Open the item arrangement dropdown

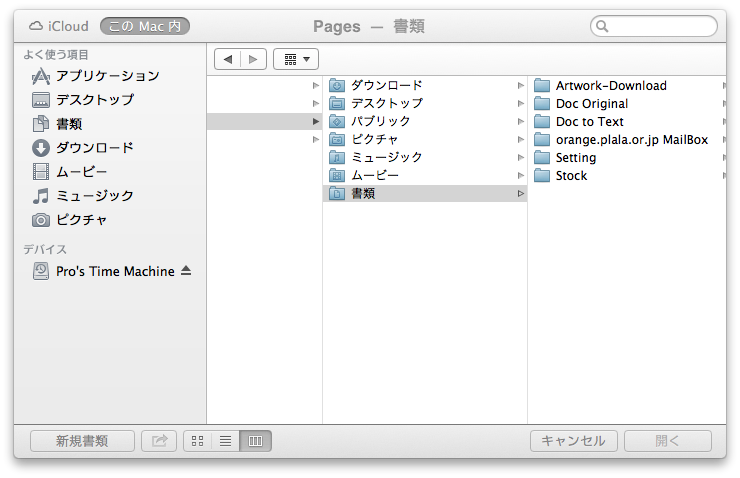(295, 60)
